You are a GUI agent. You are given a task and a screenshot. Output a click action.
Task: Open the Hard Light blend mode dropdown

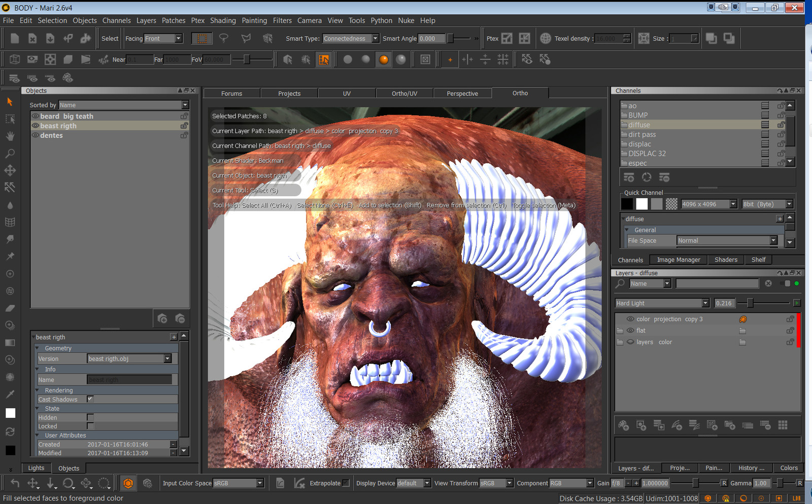point(662,303)
